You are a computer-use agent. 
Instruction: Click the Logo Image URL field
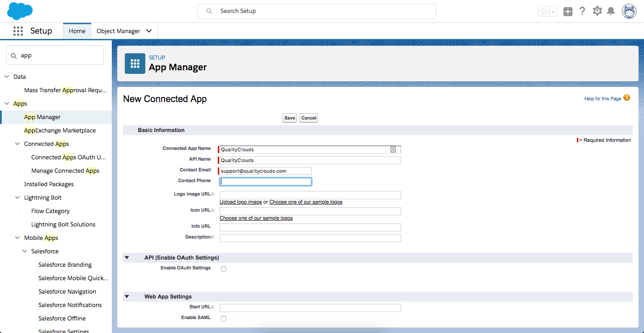point(310,195)
